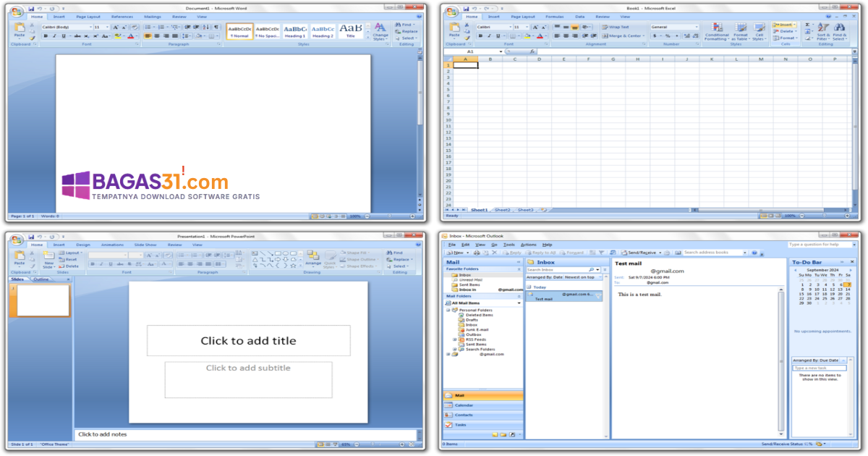Click Send/Receive in the Outlook toolbar
868x456 pixels.
tap(639, 253)
